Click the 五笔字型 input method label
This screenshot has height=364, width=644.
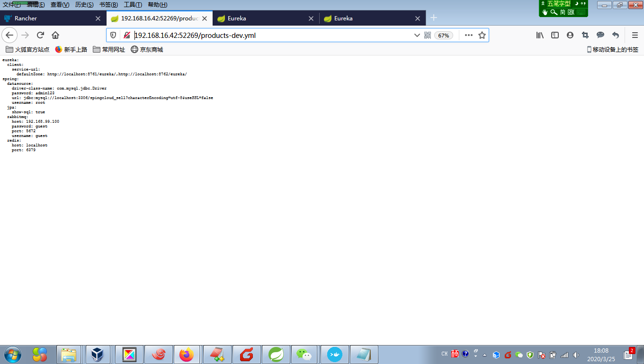pos(559,4)
